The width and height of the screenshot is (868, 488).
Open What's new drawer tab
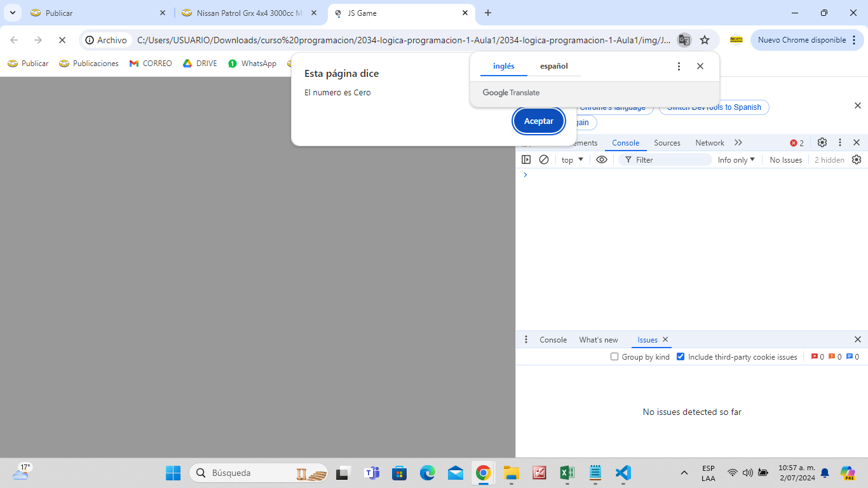(599, 340)
